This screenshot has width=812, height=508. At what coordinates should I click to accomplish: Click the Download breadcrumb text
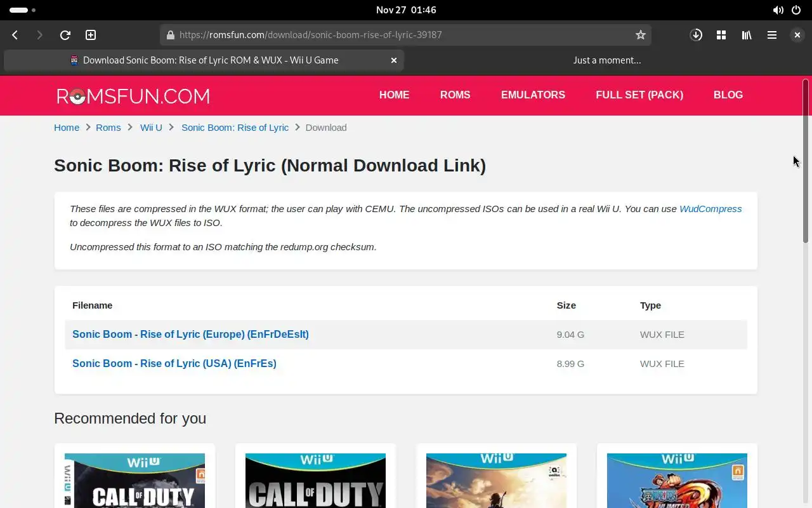tap(326, 128)
